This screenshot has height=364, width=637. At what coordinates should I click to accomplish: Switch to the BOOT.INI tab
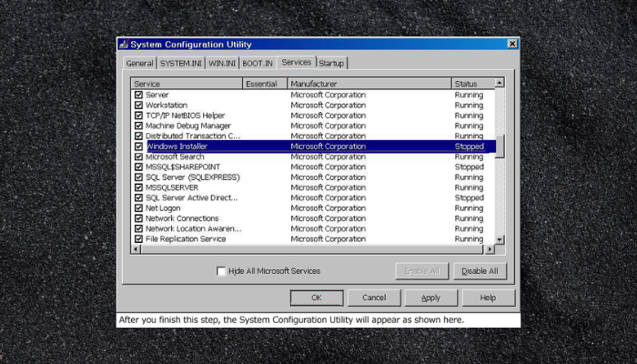pos(258,64)
